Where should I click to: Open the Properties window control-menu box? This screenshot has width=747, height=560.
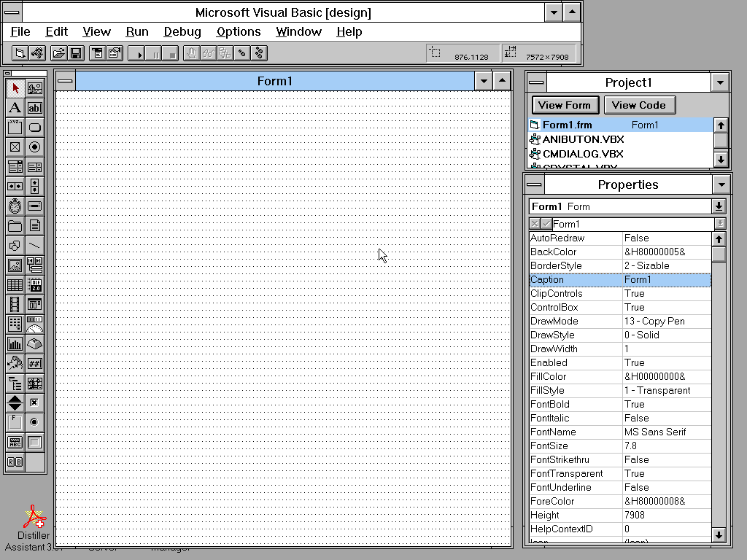click(535, 184)
